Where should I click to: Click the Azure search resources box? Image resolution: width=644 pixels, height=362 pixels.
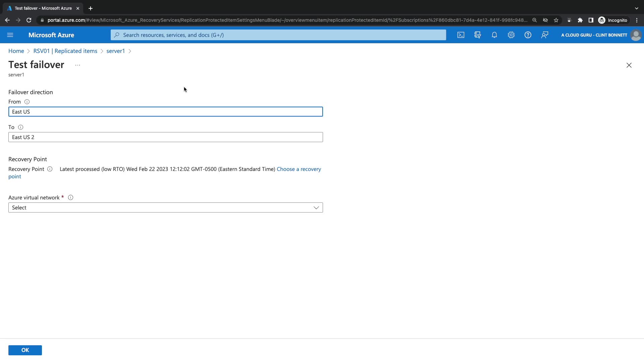pyautogui.click(x=278, y=35)
